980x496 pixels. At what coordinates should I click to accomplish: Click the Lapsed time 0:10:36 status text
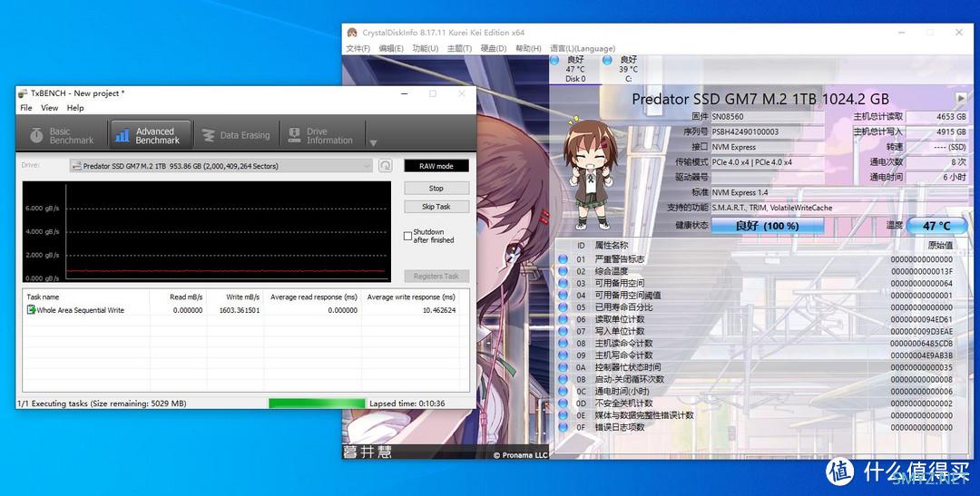(x=407, y=404)
